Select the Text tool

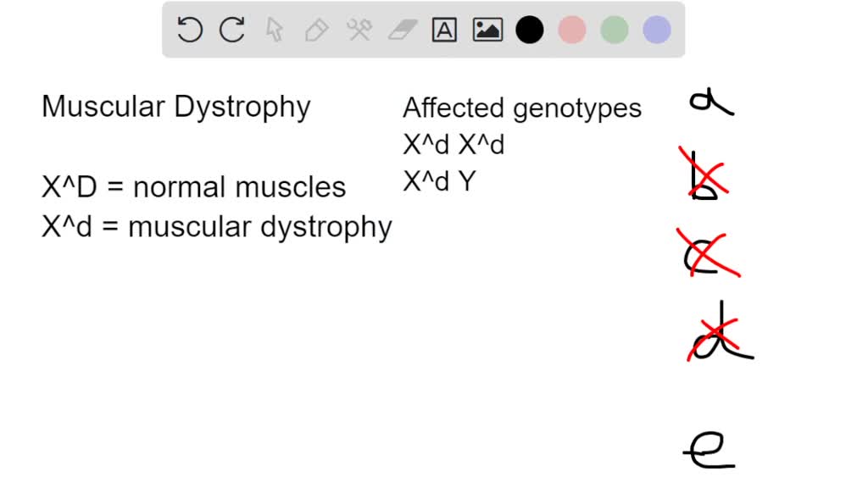[443, 30]
